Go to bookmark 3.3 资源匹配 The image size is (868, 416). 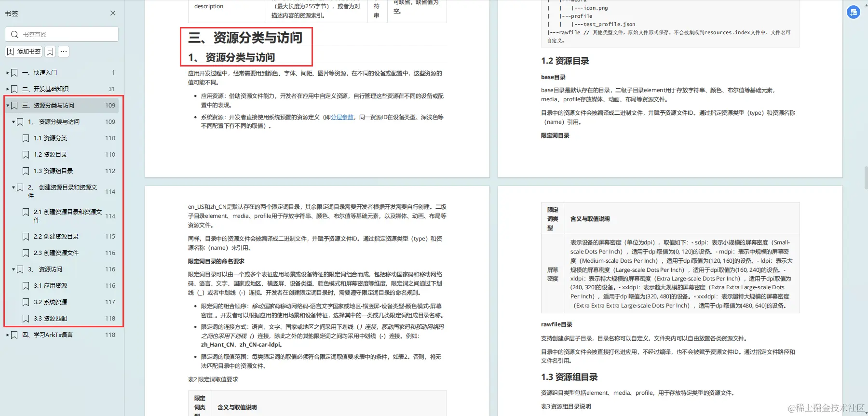(51, 319)
